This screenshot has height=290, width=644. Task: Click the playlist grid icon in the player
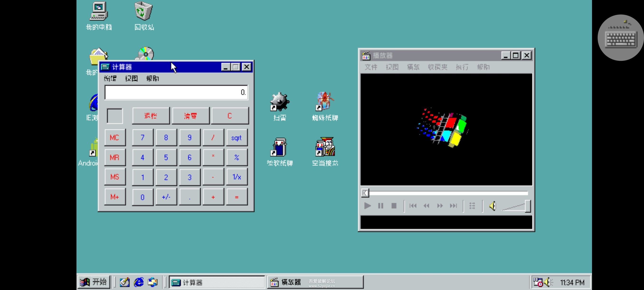click(x=472, y=206)
